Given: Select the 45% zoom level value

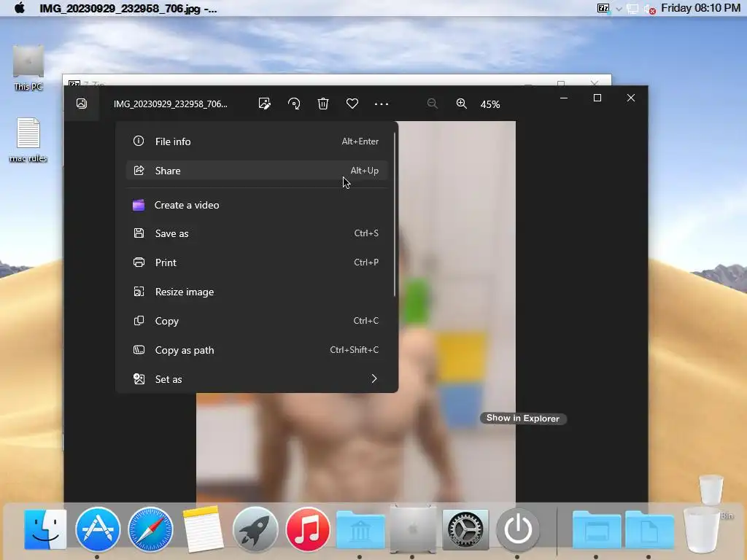Looking at the screenshot, I should pyautogui.click(x=489, y=104).
